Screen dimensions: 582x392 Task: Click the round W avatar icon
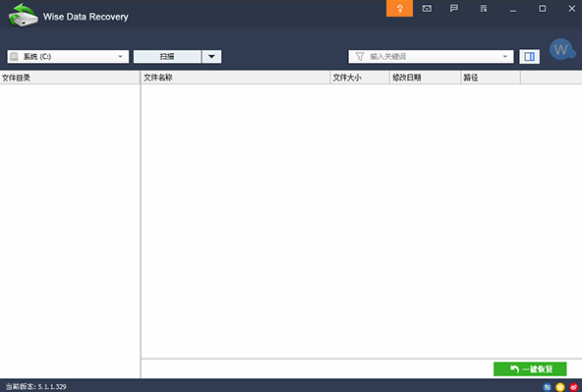coord(562,49)
